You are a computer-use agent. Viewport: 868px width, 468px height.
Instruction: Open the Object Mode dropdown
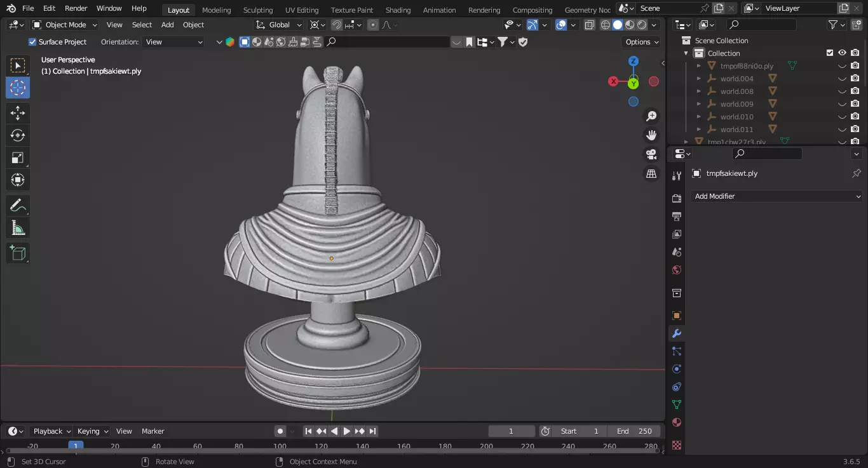(65, 25)
